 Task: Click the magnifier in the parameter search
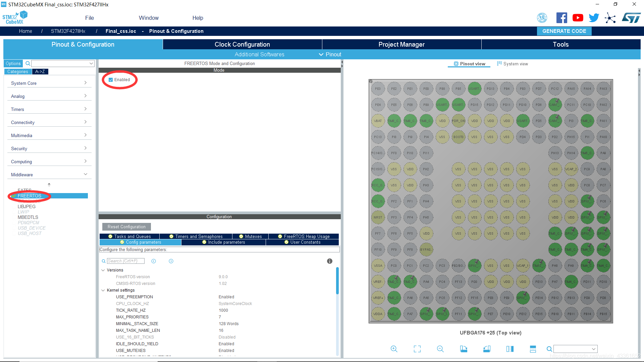[104, 261]
